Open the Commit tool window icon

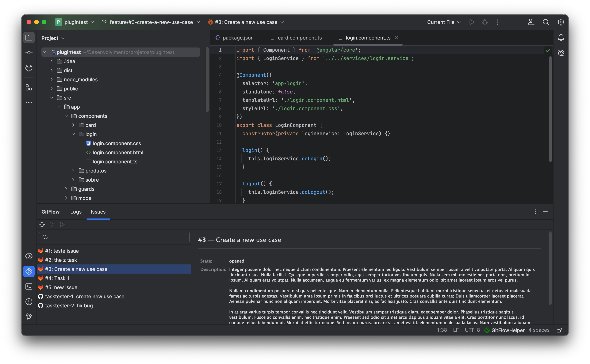point(29,53)
